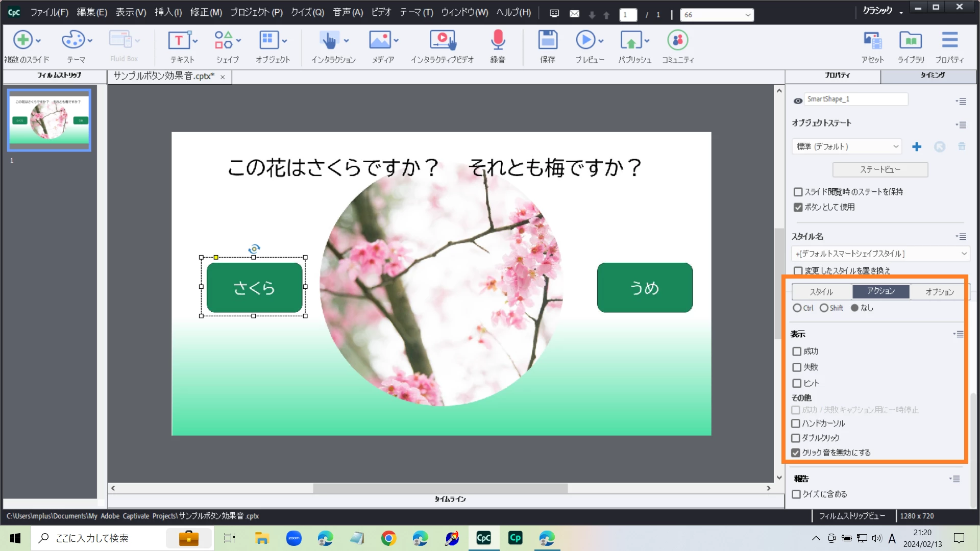Image resolution: width=980 pixels, height=551 pixels.
Task: Expand the style name dropdown
Action: [x=964, y=254]
